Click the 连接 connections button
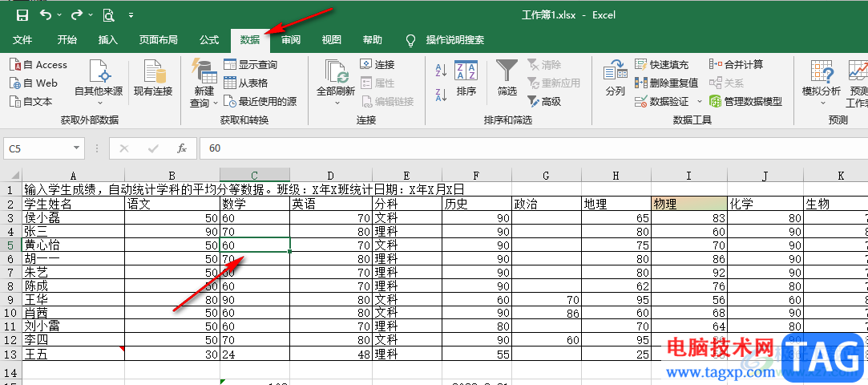This screenshot has height=385, width=868. 377,65
